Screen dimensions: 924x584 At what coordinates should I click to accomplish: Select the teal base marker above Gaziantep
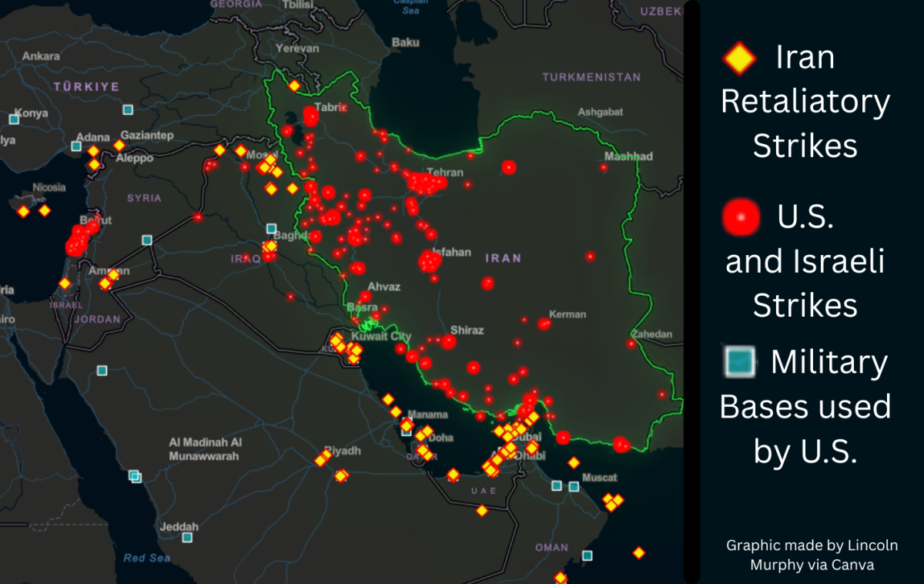coord(128,109)
